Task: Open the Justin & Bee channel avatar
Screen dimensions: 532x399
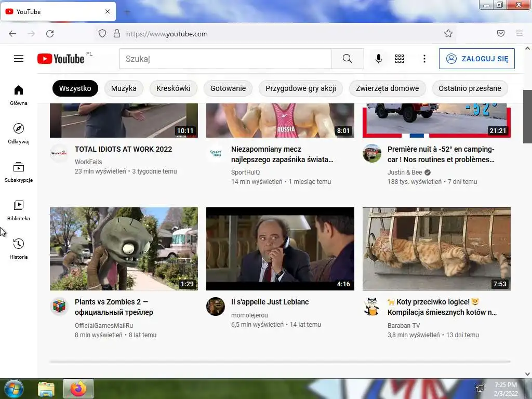Action: pos(372,153)
